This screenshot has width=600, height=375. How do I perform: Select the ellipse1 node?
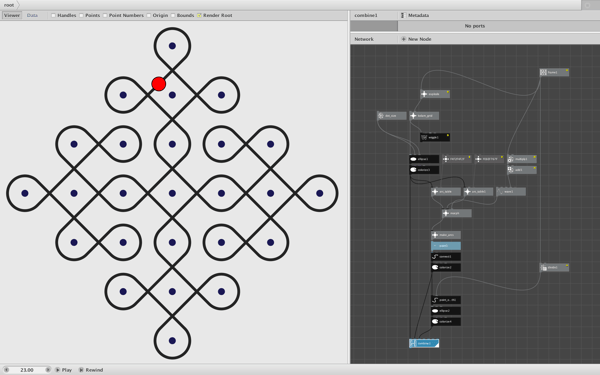click(424, 159)
